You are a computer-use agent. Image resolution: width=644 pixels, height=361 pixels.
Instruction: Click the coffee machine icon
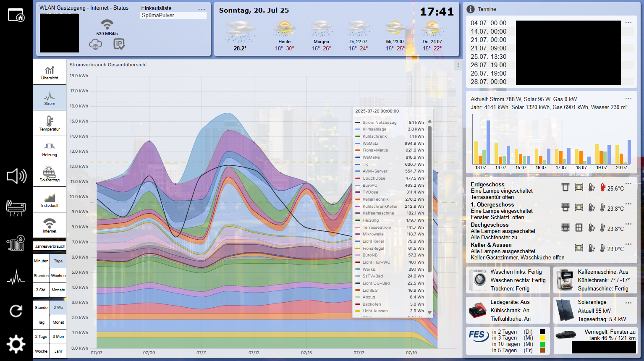[x=565, y=280]
